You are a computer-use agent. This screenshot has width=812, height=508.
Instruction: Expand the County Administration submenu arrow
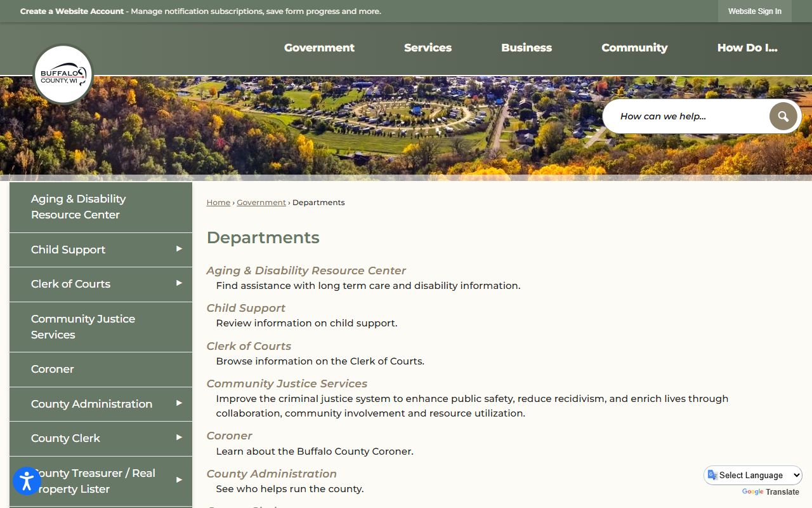tap(179, 403)
